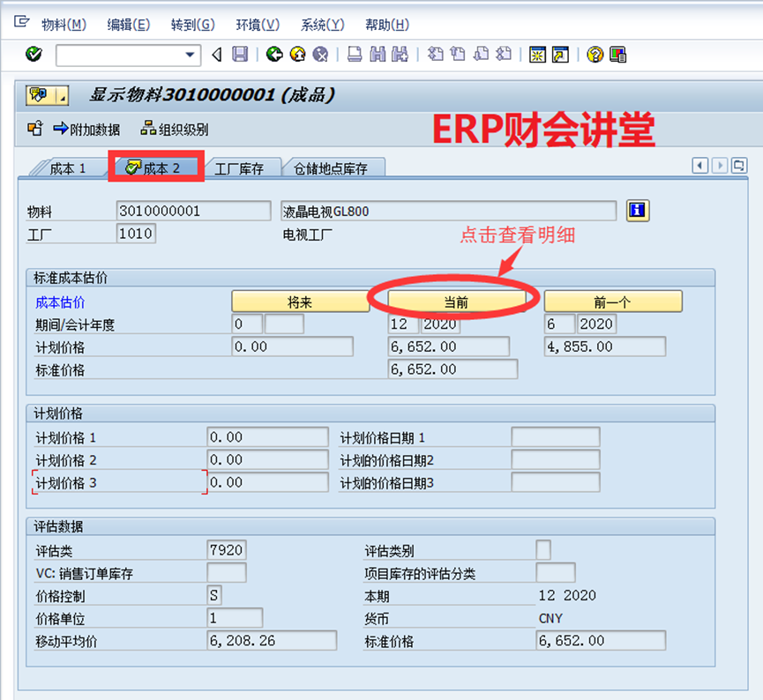The height and width of the screenshot is (700, 763).
Task: Click the 前一个 cost estimate button
Action: [613, 302]
